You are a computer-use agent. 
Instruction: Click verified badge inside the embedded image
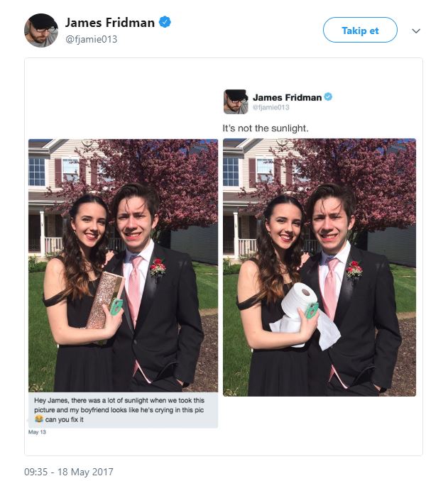coord(328,97)
